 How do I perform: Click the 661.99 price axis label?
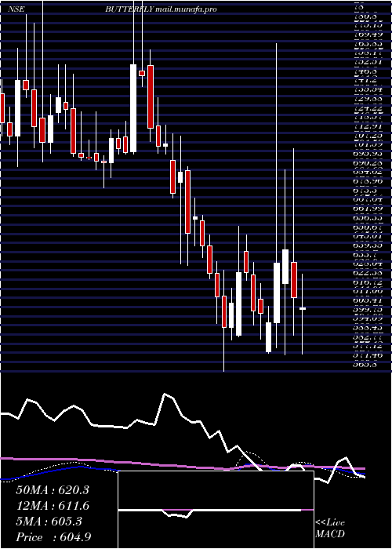(368, 209)
